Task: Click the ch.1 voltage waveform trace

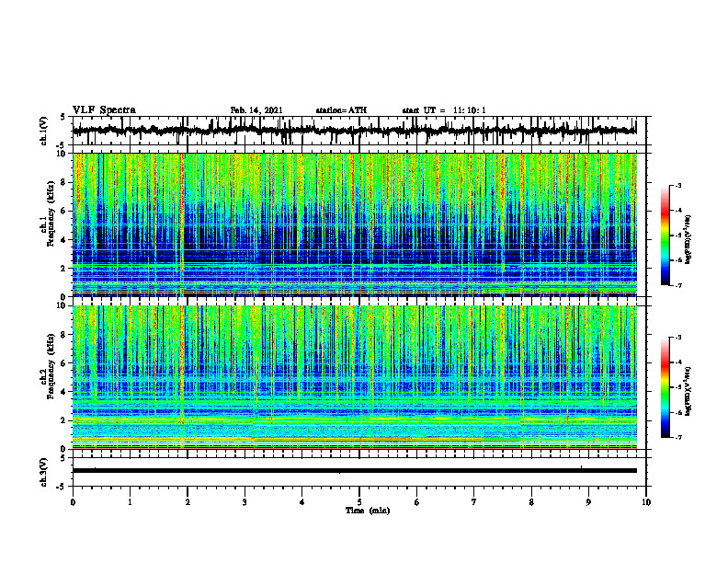Action: (354, 131)
